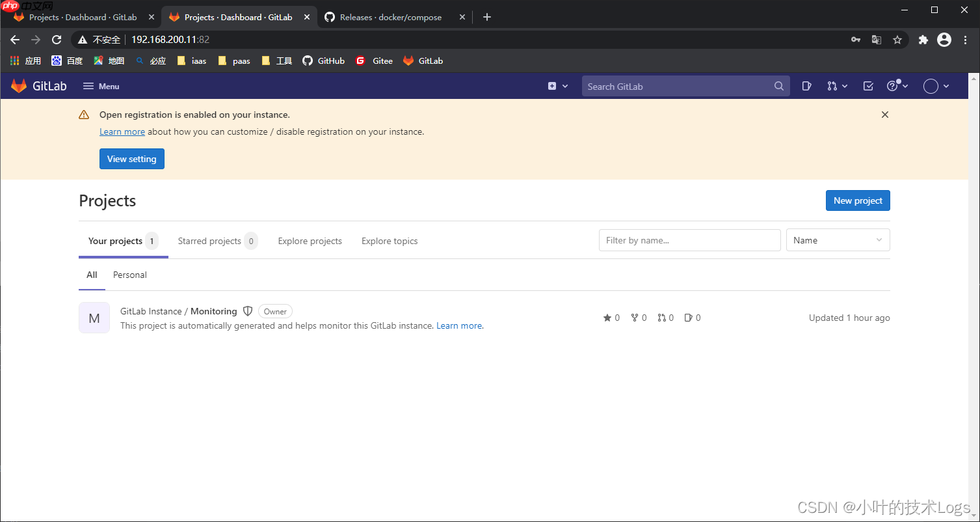Open the search magnifier in the GitLab search bar
Viewport: 980px width, 522px height.
(778, 85)
